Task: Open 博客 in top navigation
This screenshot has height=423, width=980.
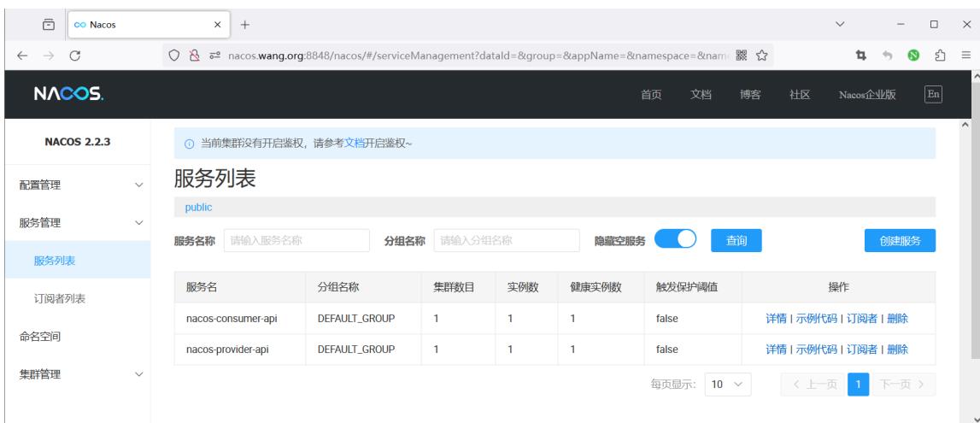Action: [x=750, y=94]
